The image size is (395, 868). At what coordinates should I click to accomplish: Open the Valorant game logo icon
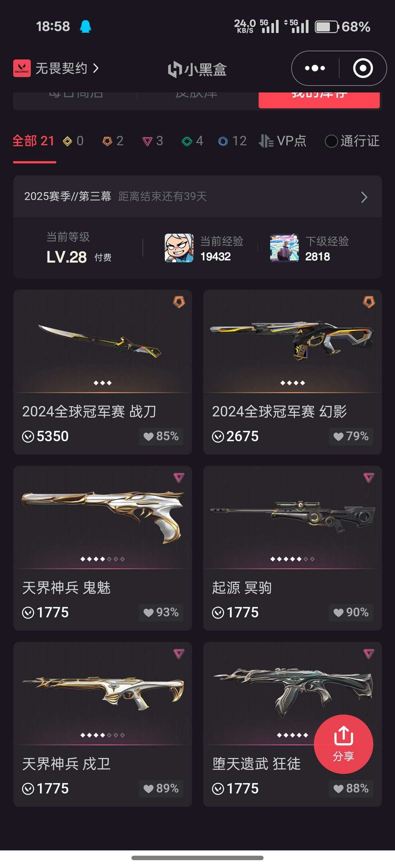click(22, 68)
